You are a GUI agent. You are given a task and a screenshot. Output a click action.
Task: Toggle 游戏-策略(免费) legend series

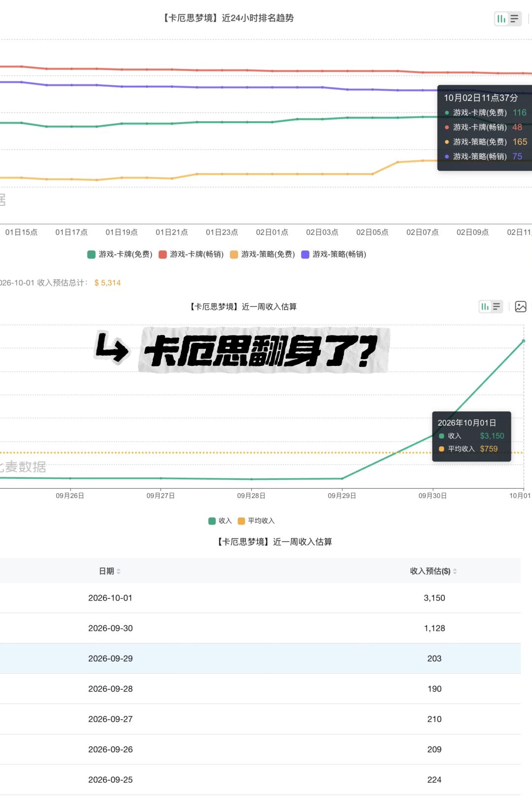coord(263,254)
